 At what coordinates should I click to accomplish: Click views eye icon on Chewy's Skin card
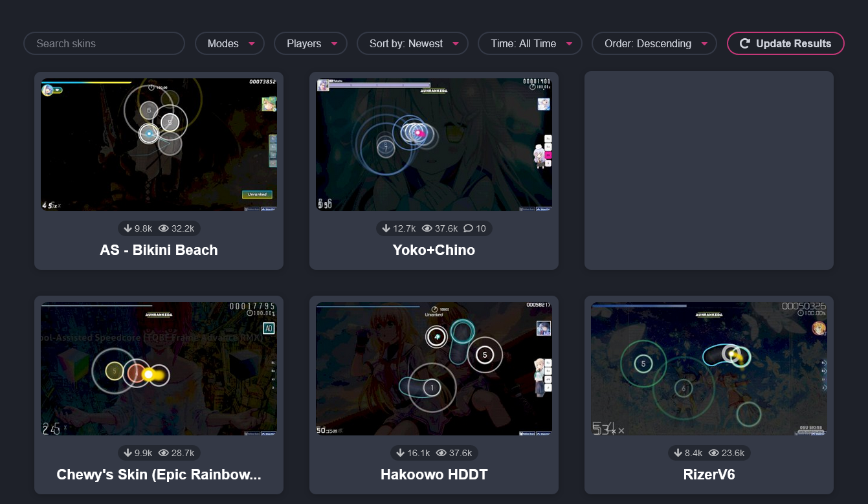click(x=164, y=453)
